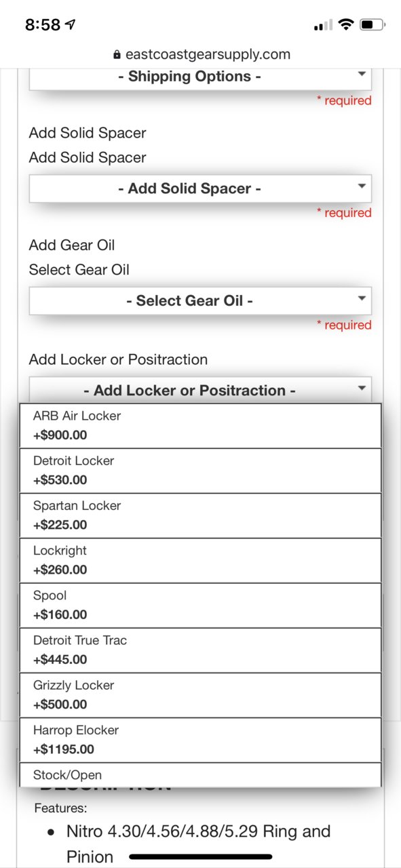
Task: Open the Shipping Options dropdown
Action: 200,78
